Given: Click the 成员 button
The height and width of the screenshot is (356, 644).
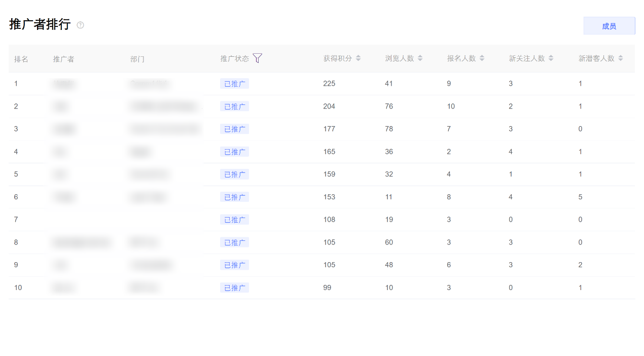Looking at the screenshot, I should [609, 26].
